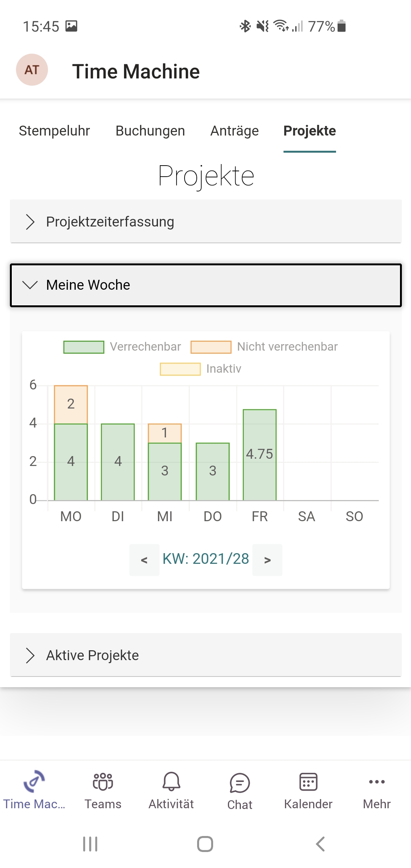The image size is (411, 868).
Task: Tap the Time Machine app icon in bottom bar
Action: pyautogui.click(x=34, y=781)
